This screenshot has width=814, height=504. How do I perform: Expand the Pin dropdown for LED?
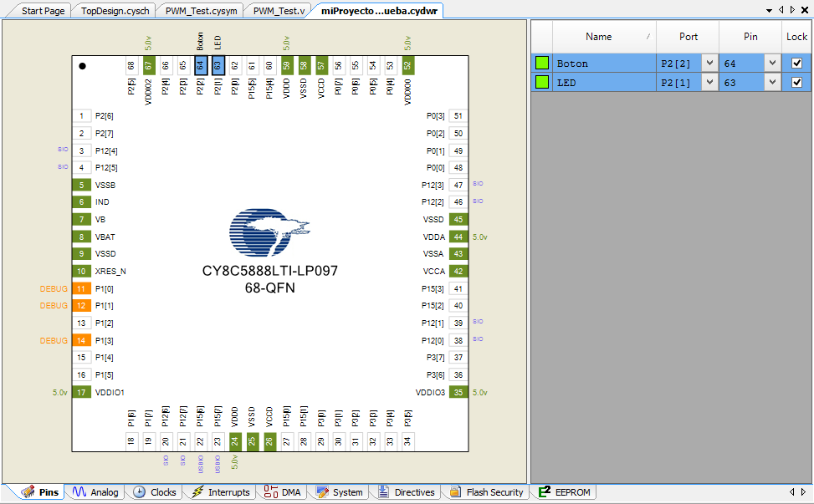[x=771, y=82]
